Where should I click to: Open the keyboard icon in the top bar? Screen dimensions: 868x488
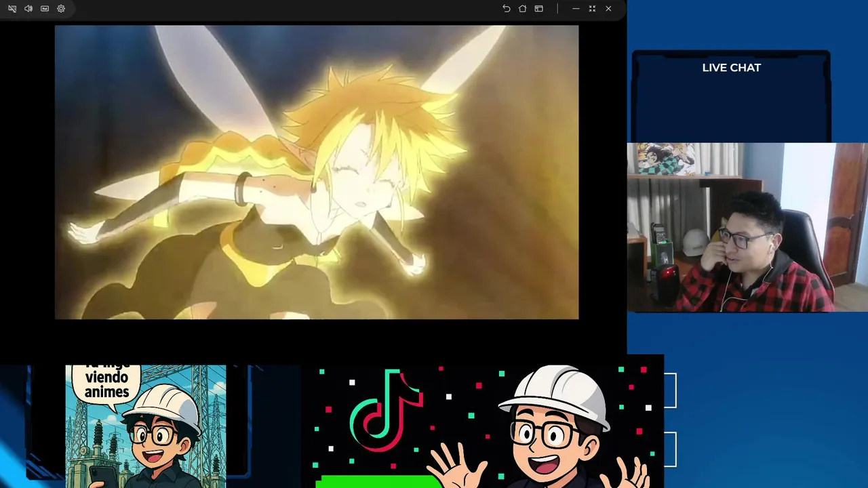click(45, 9)
